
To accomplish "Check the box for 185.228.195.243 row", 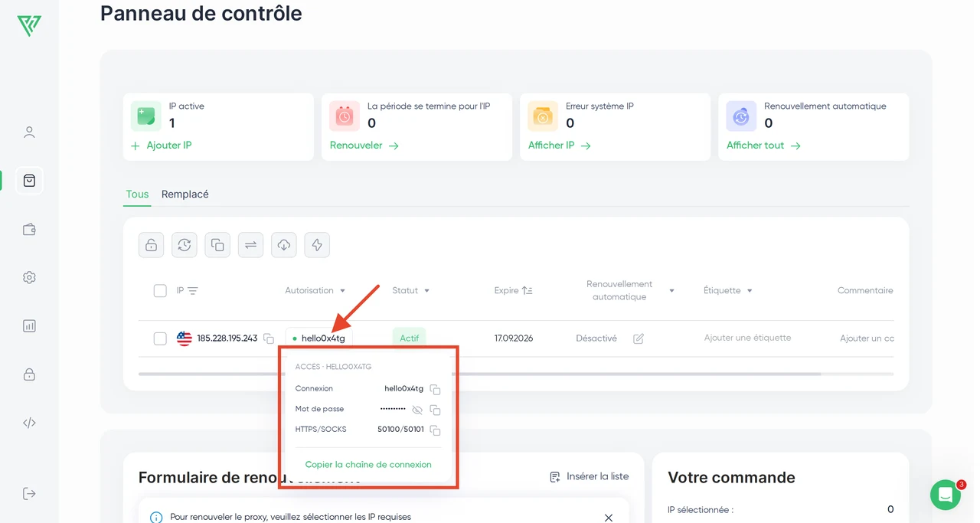I will pyautogui.click(x=160, y=338).
